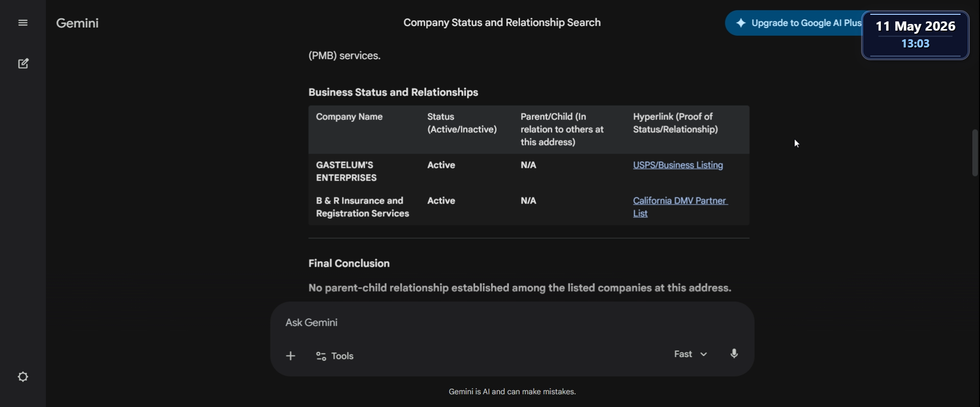Open the hamburger main menu
The height and width of the screenshot is (407, 980).
(x=23, y=23)
